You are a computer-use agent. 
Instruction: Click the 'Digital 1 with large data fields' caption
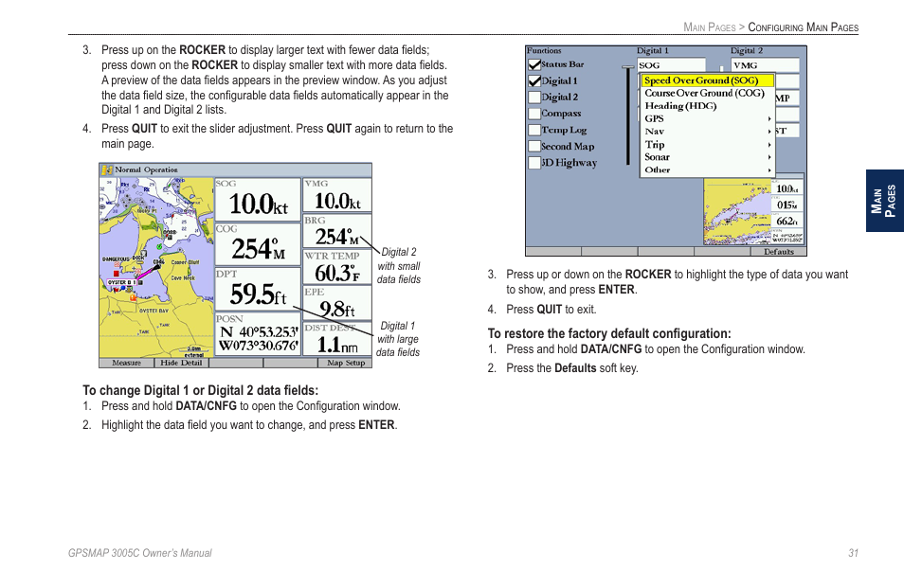pyautogui.click(x=398, y=339)
